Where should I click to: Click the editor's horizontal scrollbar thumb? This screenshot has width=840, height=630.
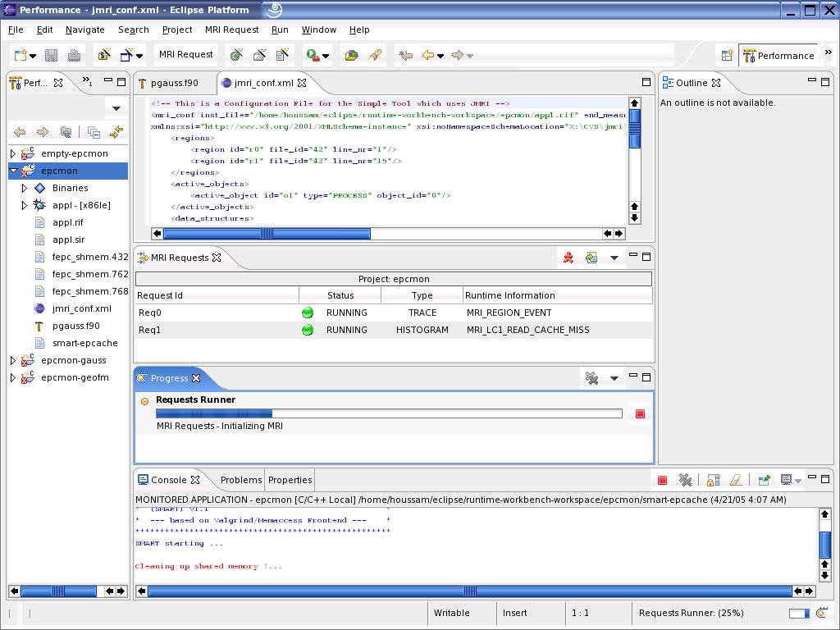pyautogui.click(x=267, y=234)
